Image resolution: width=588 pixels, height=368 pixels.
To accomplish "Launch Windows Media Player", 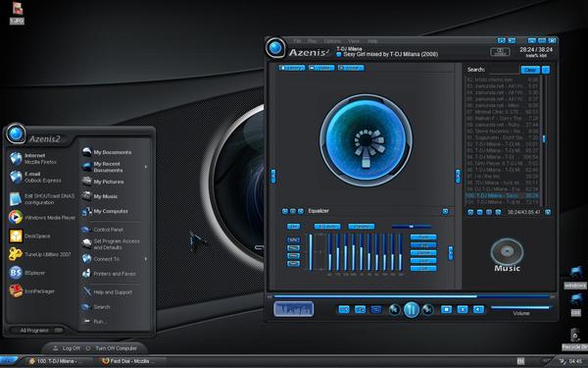I will 41,217.
